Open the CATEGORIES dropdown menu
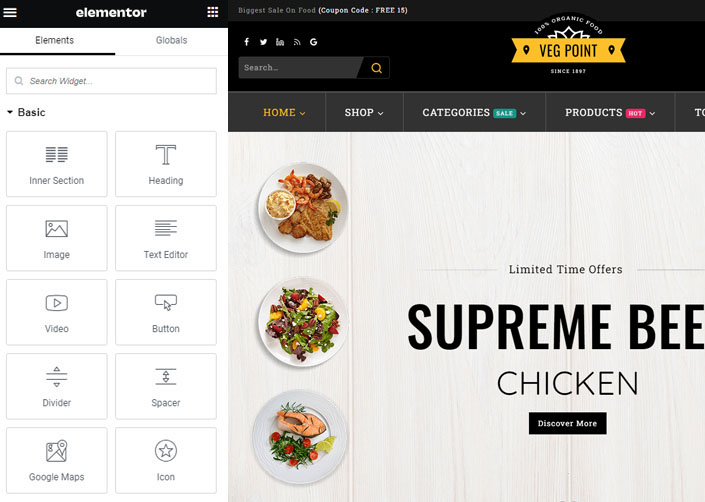The height and width of the screenshot is (502, 705). (x=474, y=112)
